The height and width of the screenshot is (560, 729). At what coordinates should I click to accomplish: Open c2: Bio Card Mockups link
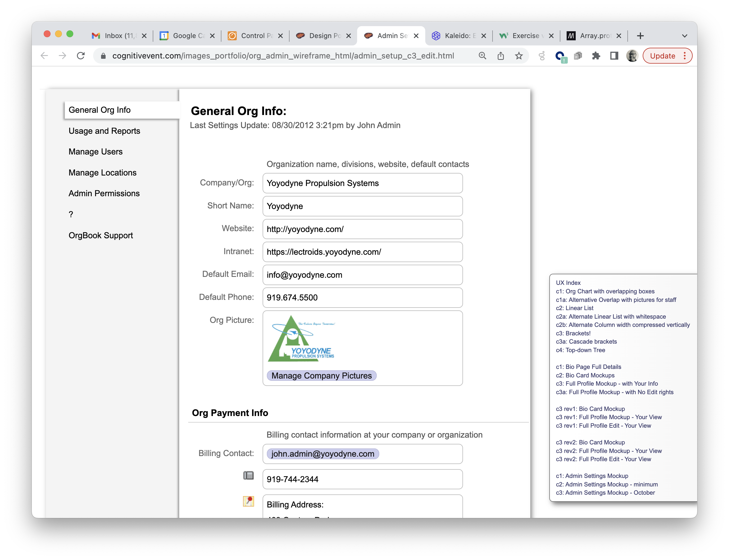[x=585, y=375]
